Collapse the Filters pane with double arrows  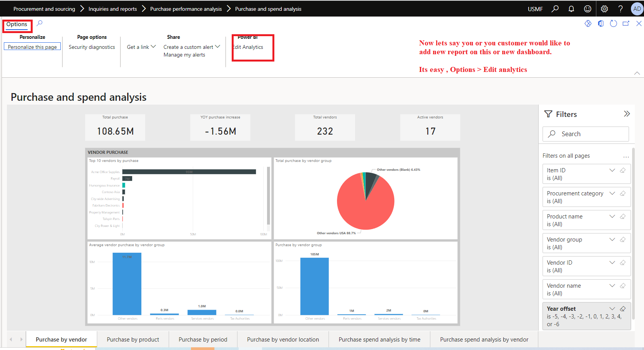click(x=627, y=113)
